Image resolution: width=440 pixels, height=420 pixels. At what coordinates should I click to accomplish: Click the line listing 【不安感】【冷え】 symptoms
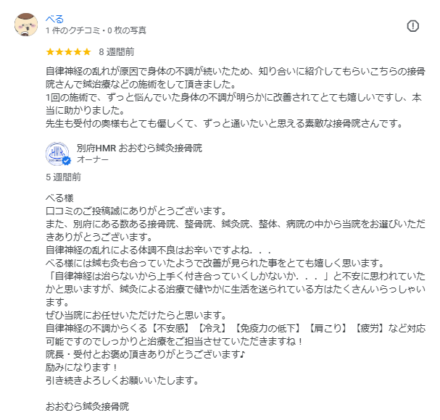pyautogui.click(x=235, y=328)
